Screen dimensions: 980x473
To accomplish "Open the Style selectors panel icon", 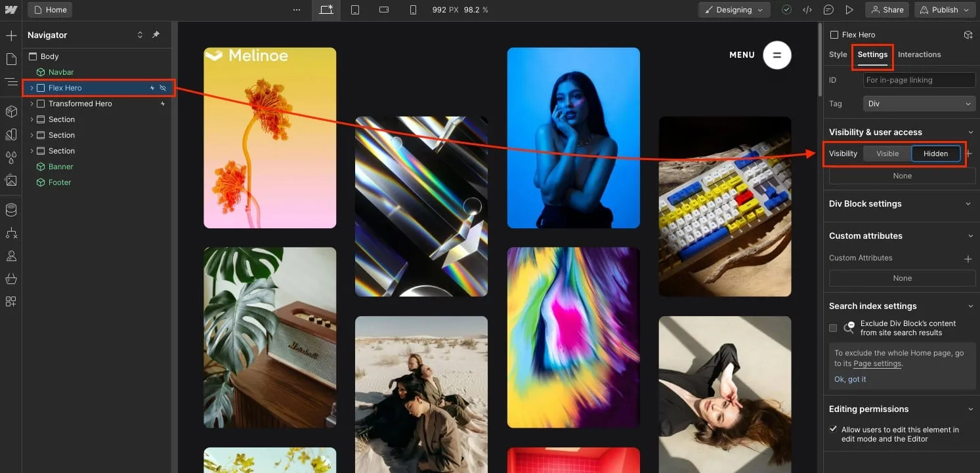I will (11, 134).
